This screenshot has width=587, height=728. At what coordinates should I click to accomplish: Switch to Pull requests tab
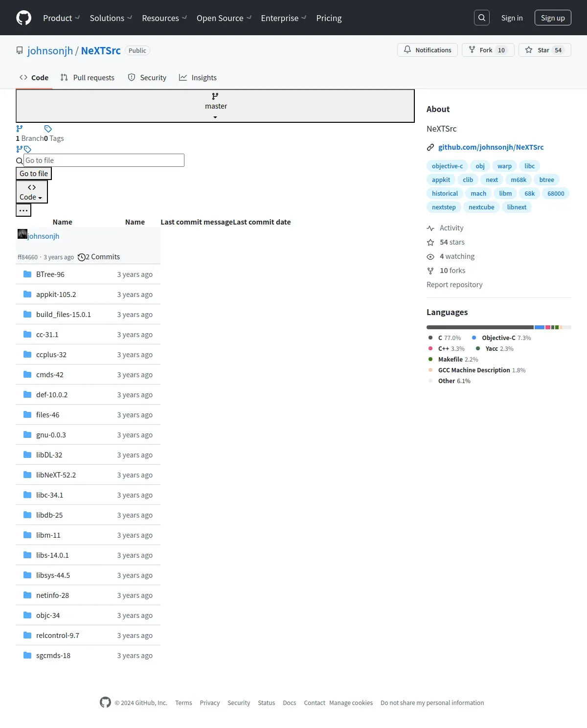point(88,77)
